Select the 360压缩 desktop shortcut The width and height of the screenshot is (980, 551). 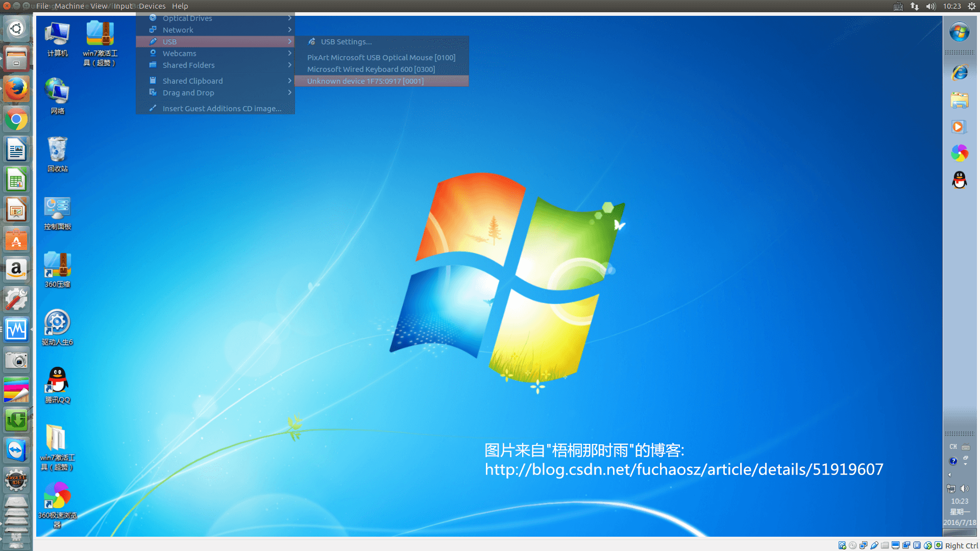point(57,270)
